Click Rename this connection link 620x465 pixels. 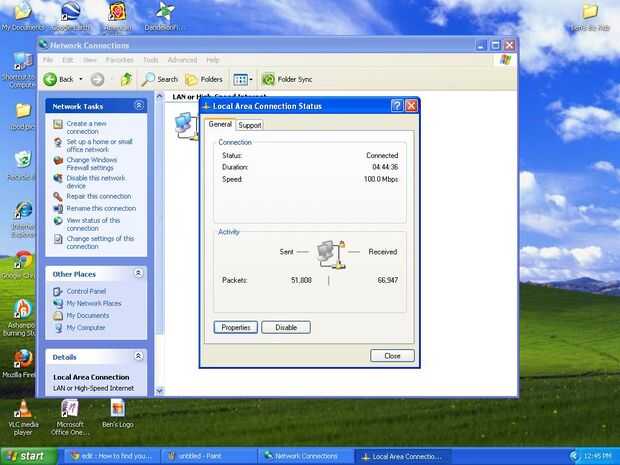(x=101, y=208)
